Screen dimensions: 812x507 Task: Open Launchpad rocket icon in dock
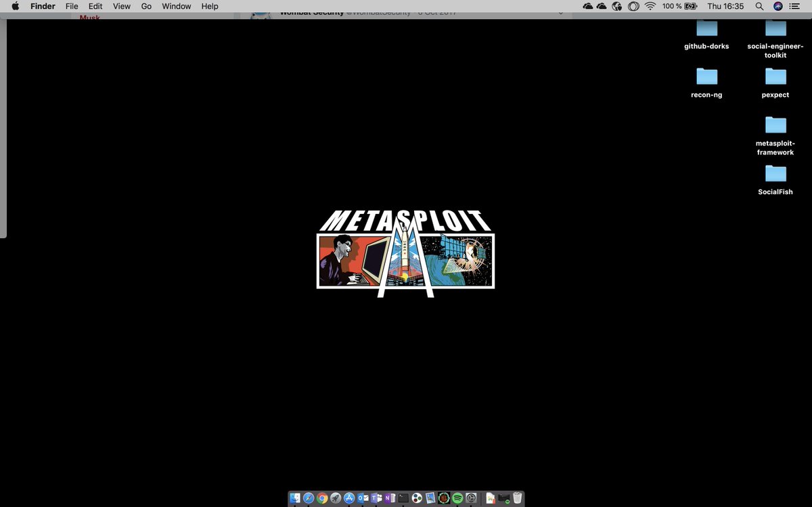click(336, 498)
